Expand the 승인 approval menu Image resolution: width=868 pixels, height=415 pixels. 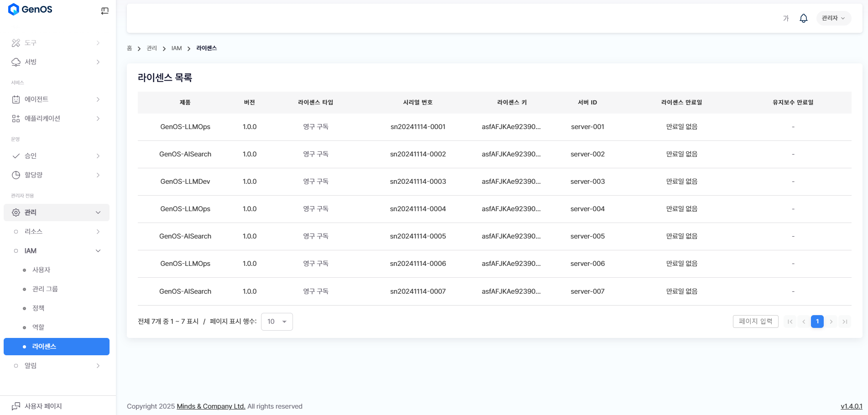coord(98,156)
